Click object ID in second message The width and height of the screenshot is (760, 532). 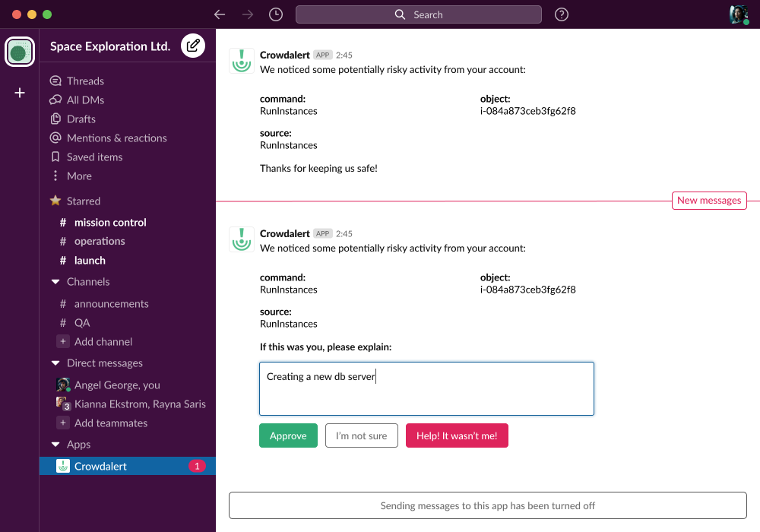[x=528, y=290]
